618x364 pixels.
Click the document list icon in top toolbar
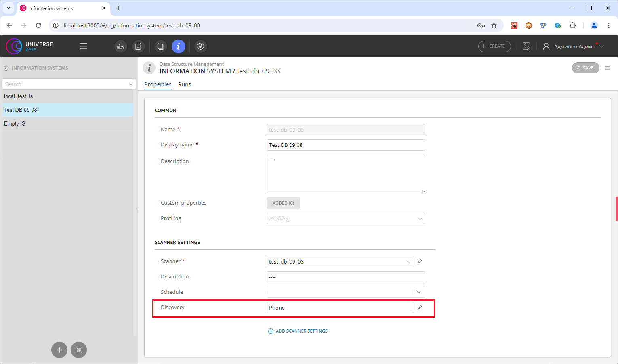pos(138,46)
